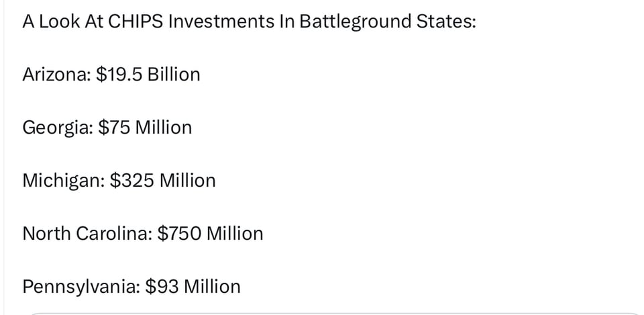The height and width of the screenshot is (315, 644).
Task: Select the "Michigan:" state label
Action: point(63,181)
